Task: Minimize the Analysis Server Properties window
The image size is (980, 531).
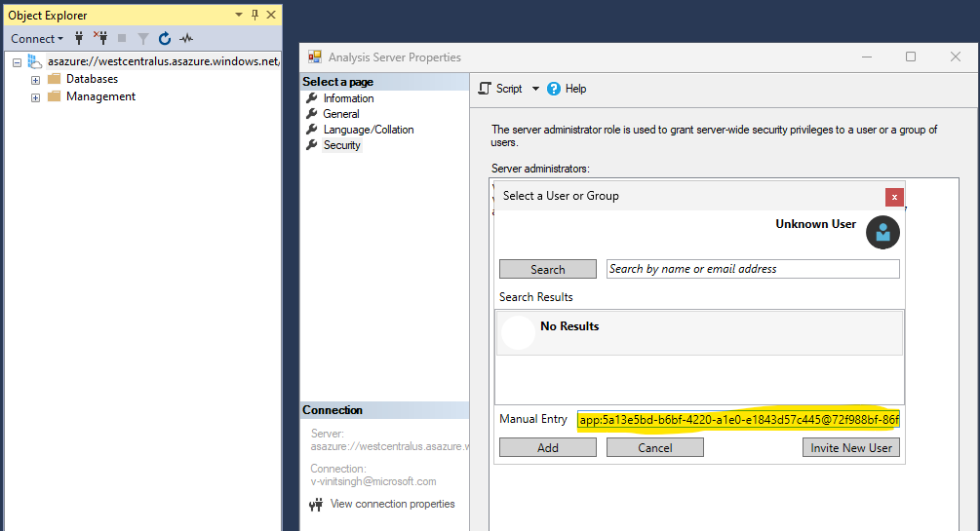Action: point(867,57)
